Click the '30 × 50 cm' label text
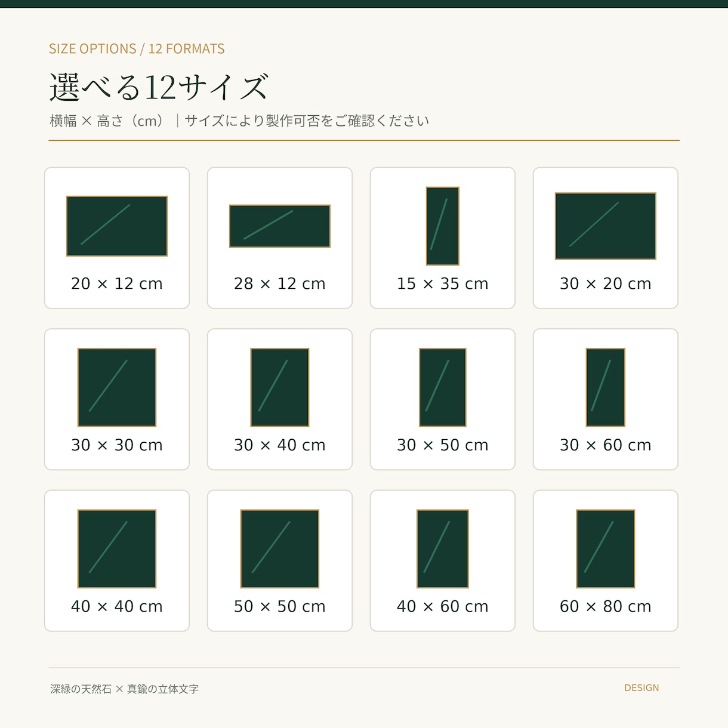The height and width of the screenshot is (728, 728). coord(443,445)
